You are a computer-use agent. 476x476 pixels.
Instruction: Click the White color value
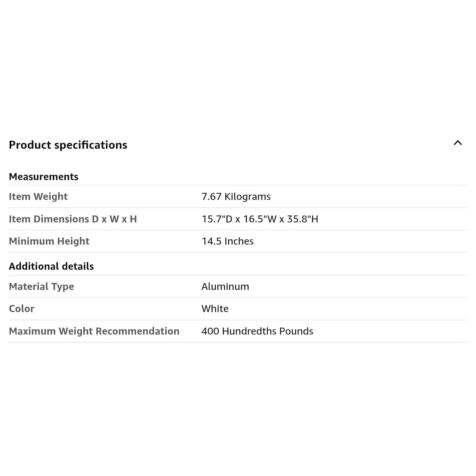215,309
